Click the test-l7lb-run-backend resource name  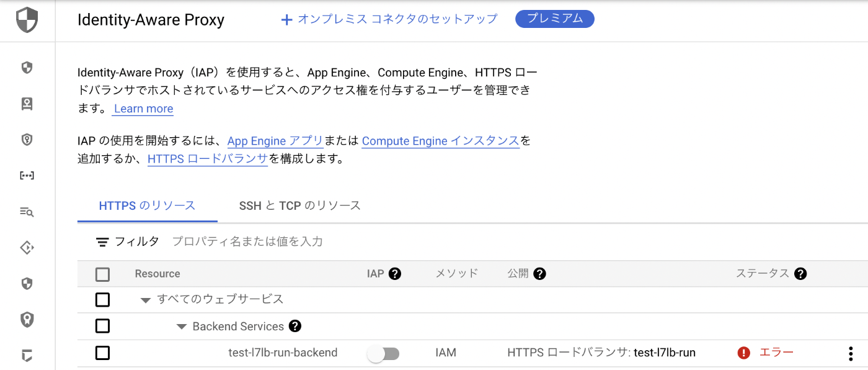pyautogui.click(x=283, y=353)
